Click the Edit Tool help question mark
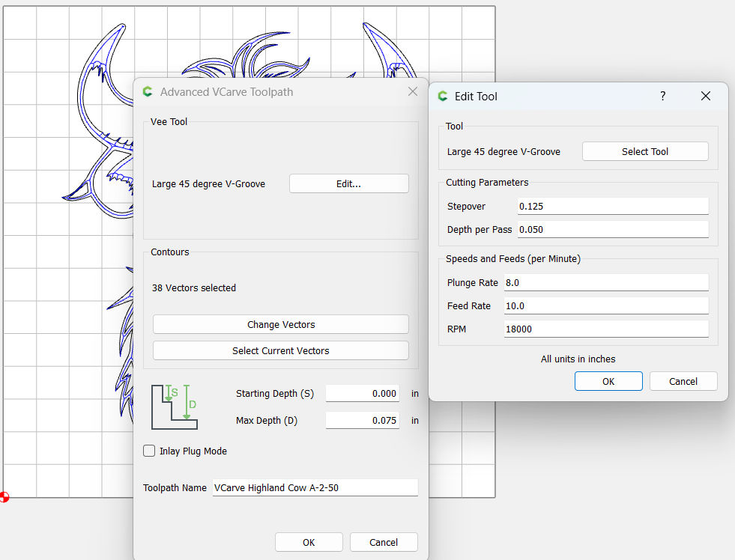This screenshot has width=735, height=560. (x=663, y=96)
